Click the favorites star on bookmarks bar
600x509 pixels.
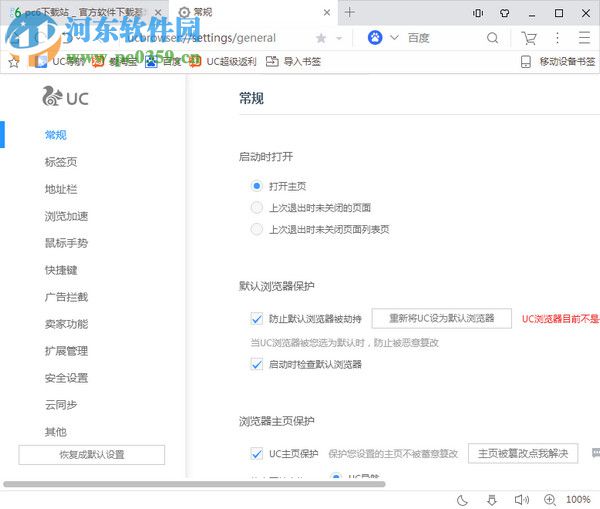[14, 62]
